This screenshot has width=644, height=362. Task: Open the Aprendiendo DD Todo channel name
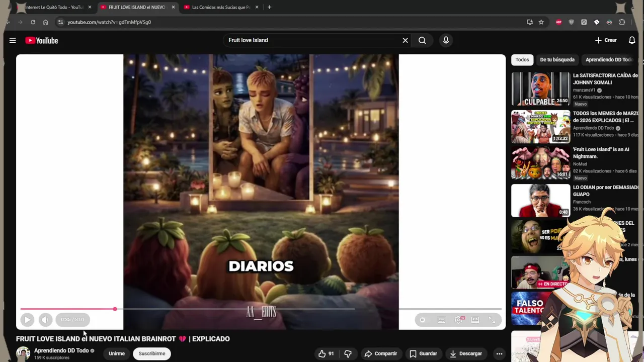coord(61,350)
